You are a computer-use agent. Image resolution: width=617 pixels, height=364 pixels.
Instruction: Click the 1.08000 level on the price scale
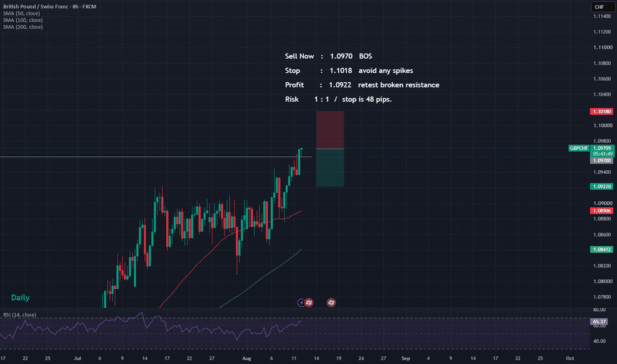[603, 282]
